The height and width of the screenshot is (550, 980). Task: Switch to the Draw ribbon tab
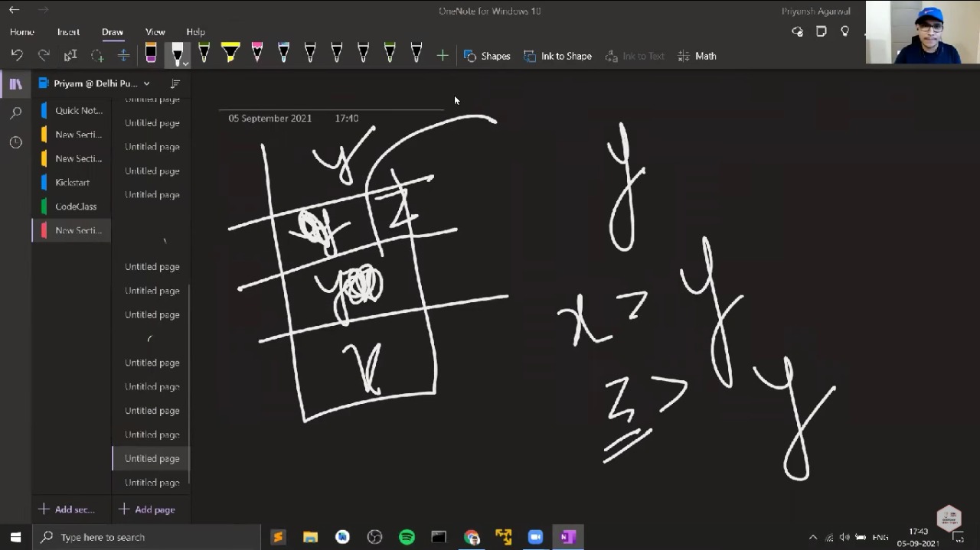[x=113, y=32]
